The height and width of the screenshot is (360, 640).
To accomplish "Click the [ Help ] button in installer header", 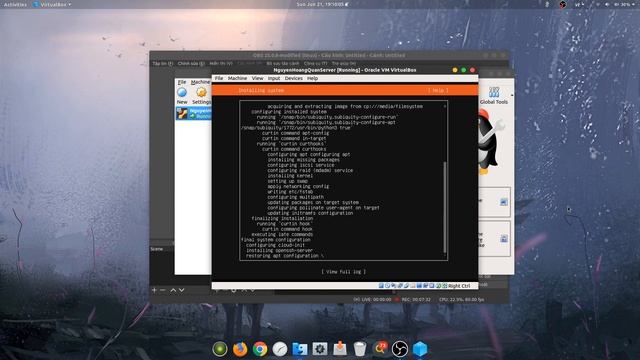I will [438, 90].
